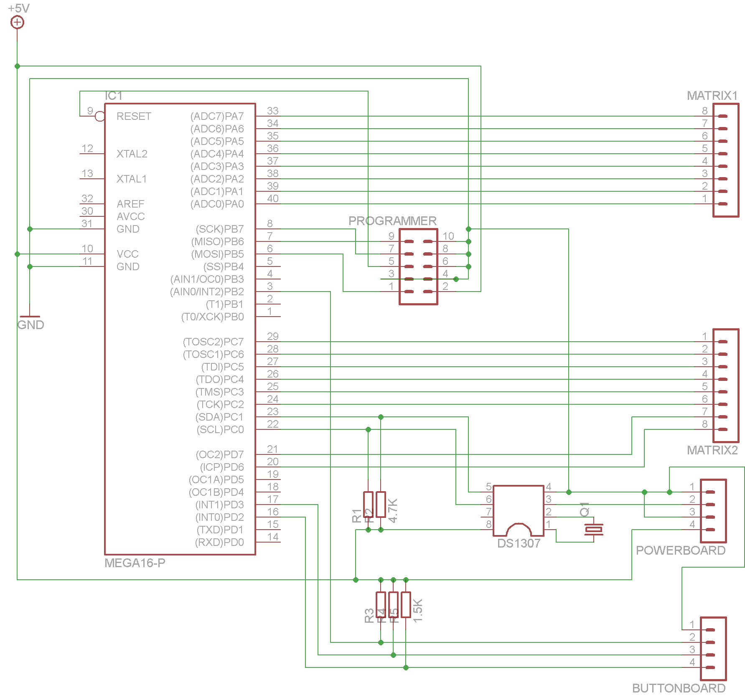Viewport: 745px width, 700px height.
Task: Click the +5V label text
Action: (x=19, y=8)
